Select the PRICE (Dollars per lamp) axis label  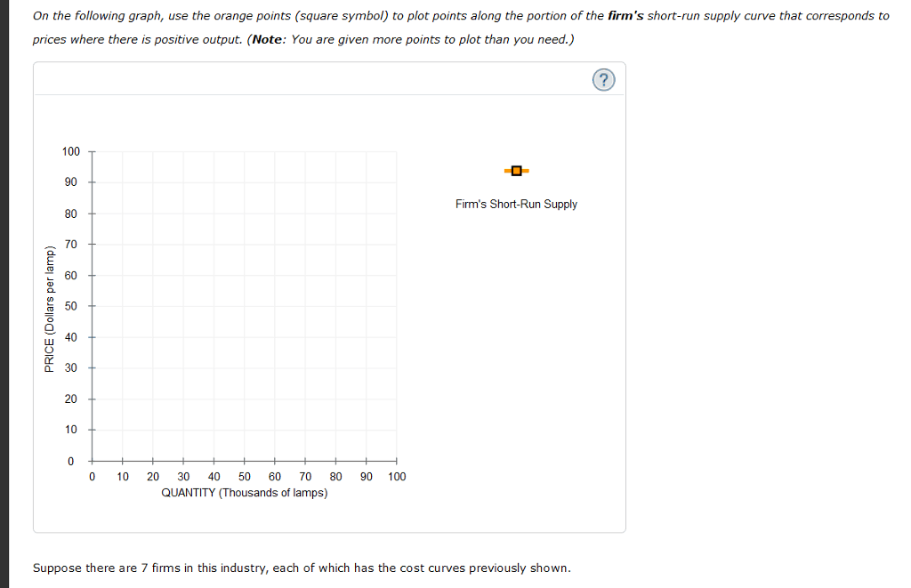pyautogui.click(x=52, y=306)
